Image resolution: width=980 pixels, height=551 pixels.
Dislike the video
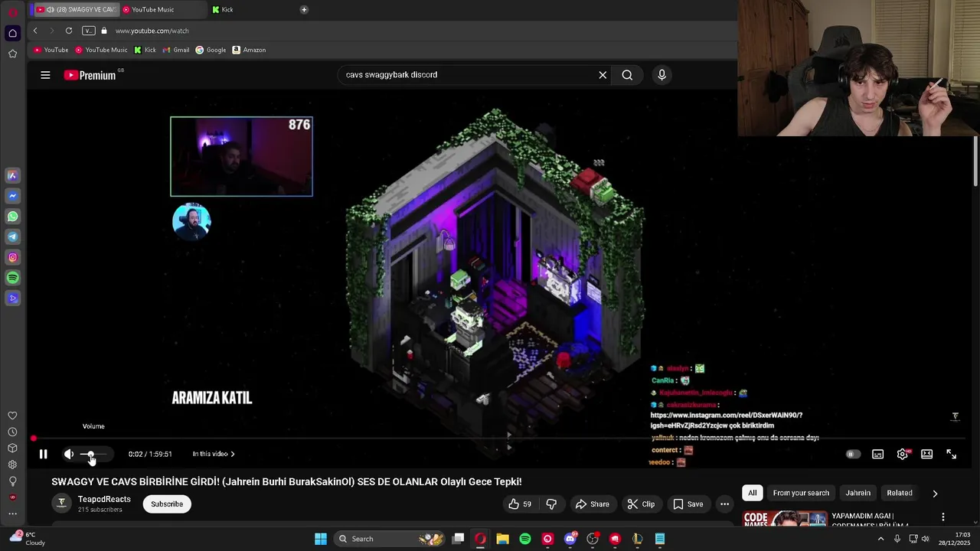551,504
